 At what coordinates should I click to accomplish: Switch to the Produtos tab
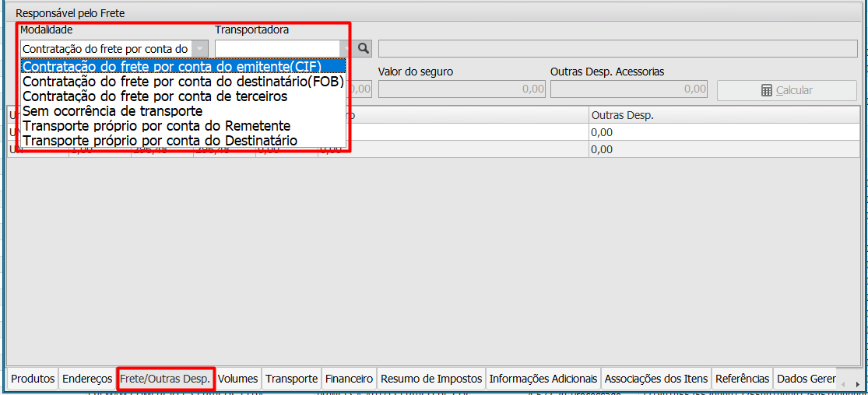coord(33,379)
